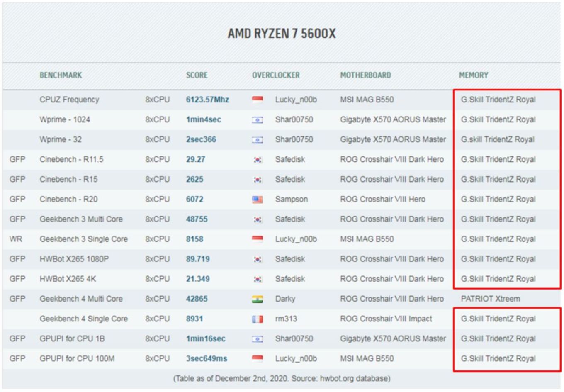Click the PATRIOT Xtreem memory cell

(x=490, y=299)
